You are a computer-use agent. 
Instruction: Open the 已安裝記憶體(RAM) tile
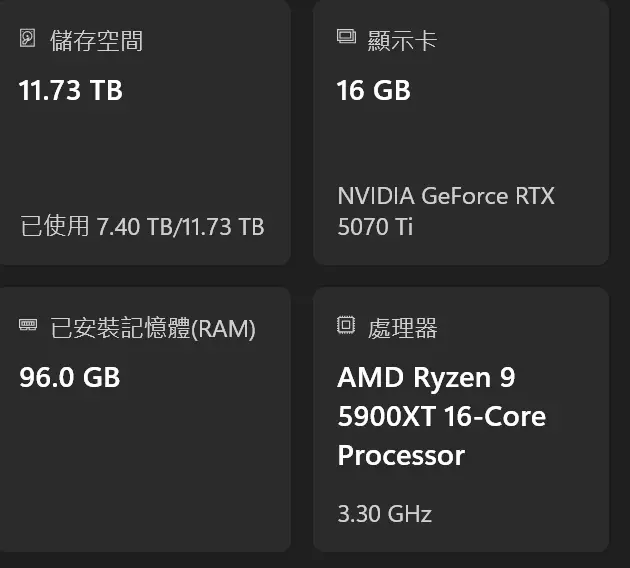click(x=145, y=419)
